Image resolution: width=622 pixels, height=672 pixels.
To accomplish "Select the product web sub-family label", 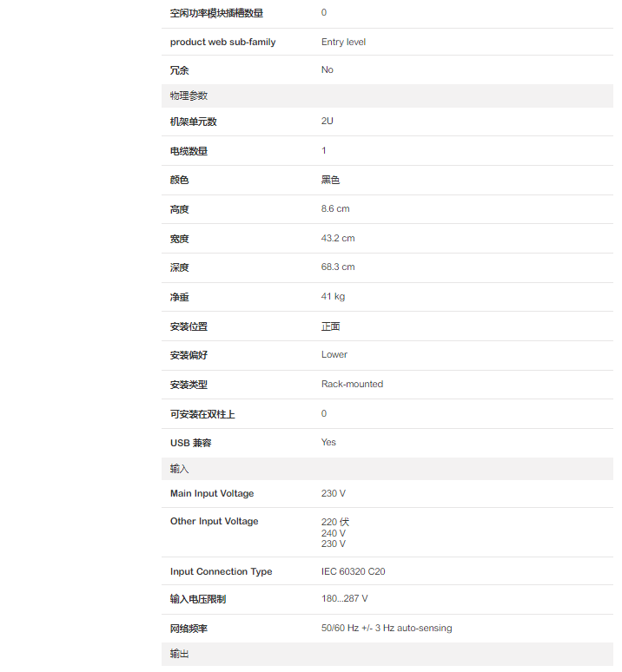I will (222, 42).
